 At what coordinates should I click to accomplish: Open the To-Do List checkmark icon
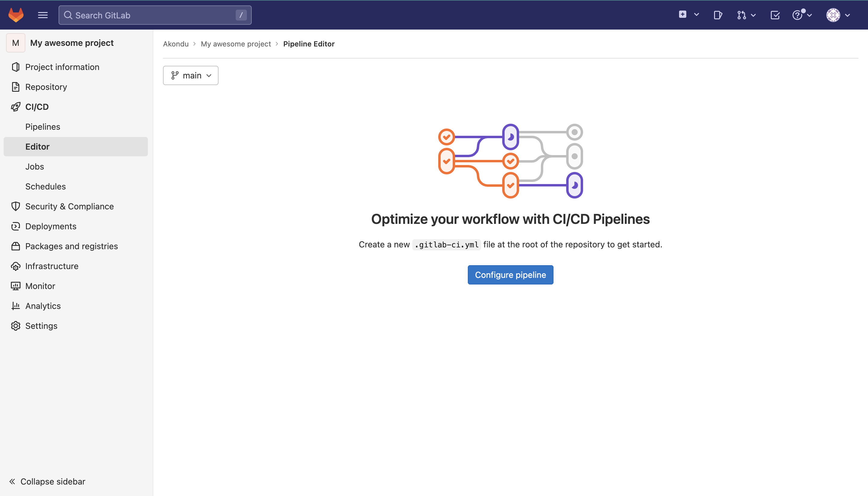[x=775, y=15]
